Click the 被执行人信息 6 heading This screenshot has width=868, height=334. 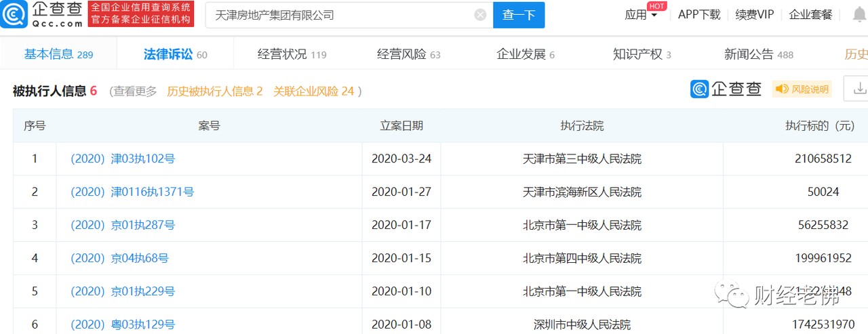point(55,91)
